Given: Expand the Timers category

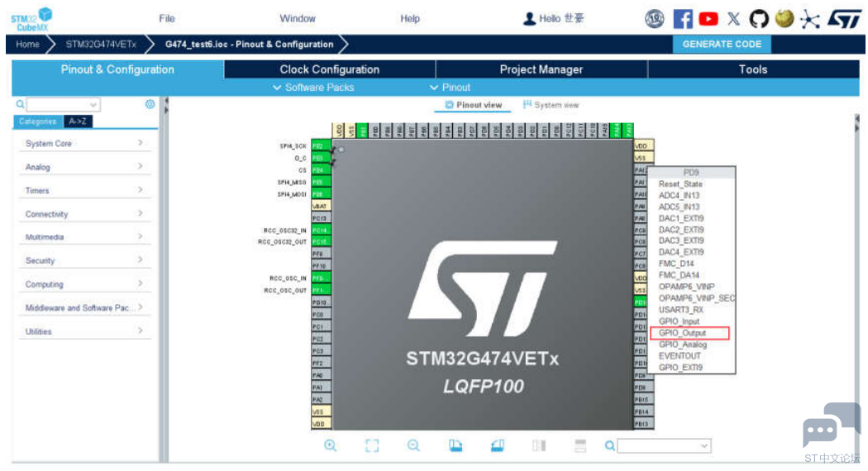Looking at the screenshot, I should (x=84, y=190).
